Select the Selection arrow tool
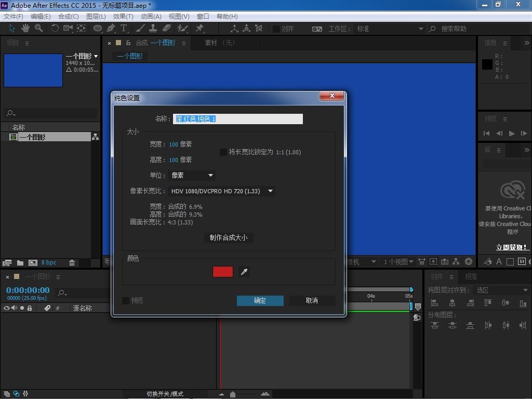This screenshot has height=399, width=532. click(12, 29)
